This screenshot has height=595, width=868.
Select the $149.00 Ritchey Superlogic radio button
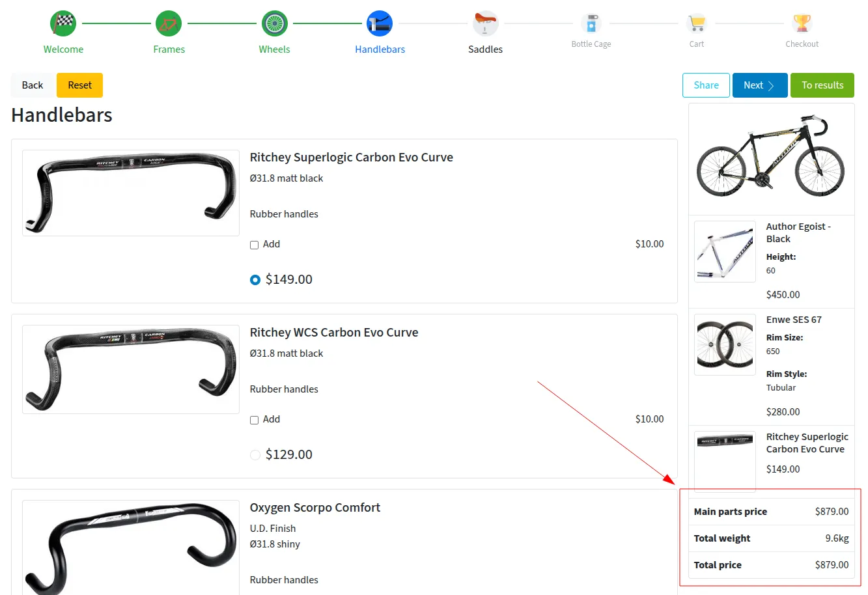click(255, 280)
